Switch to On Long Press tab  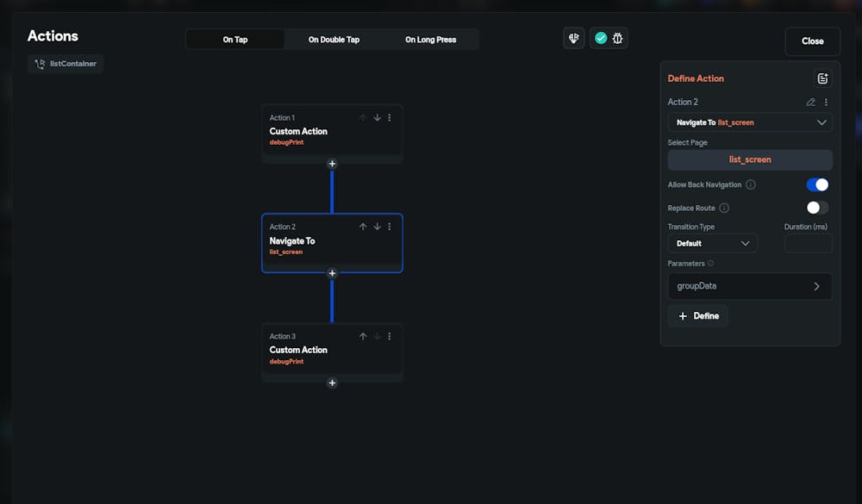click(430, 40)
